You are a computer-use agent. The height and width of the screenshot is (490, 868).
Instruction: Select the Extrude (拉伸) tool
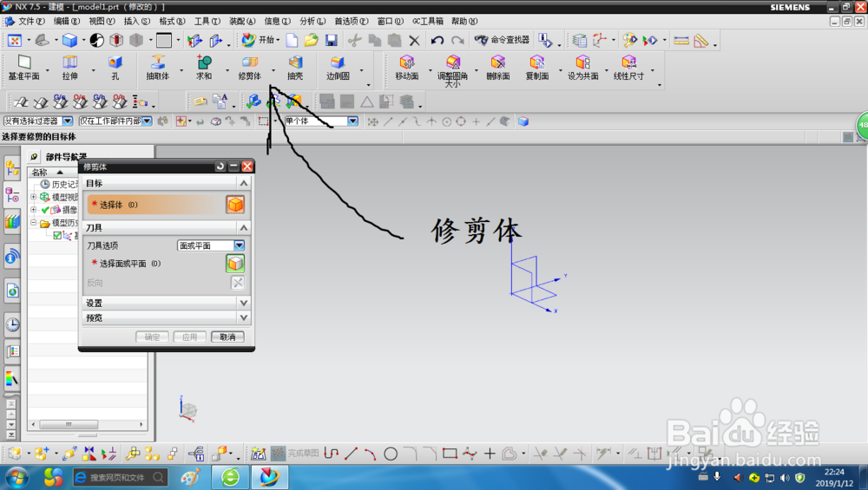[69, 68]
